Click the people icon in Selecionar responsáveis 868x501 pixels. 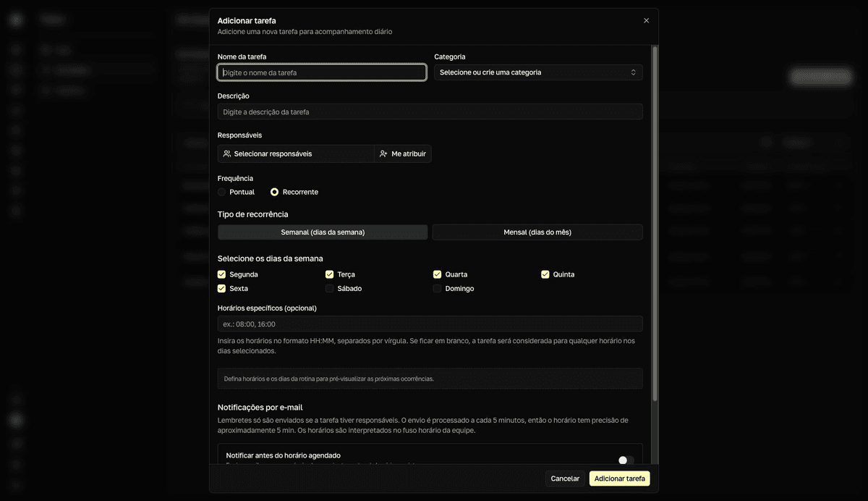coord(227,153)
